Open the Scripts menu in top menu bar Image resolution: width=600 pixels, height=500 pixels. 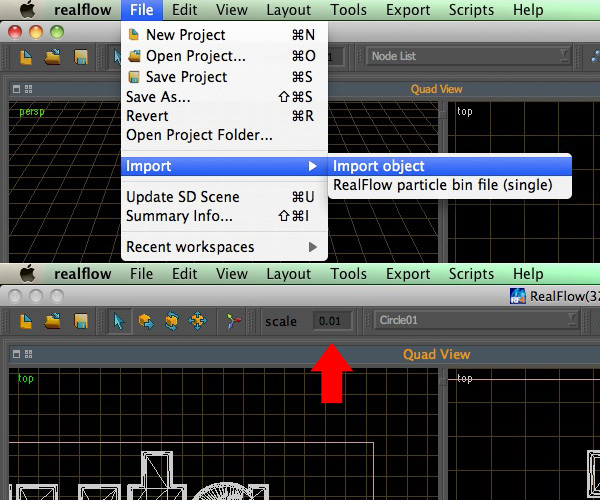pyautogui.click(x=471, y=10)
